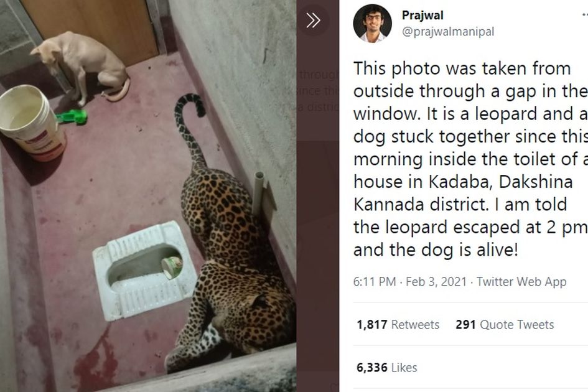Open Prajwal's profile picture avatar

coord(372,23)
